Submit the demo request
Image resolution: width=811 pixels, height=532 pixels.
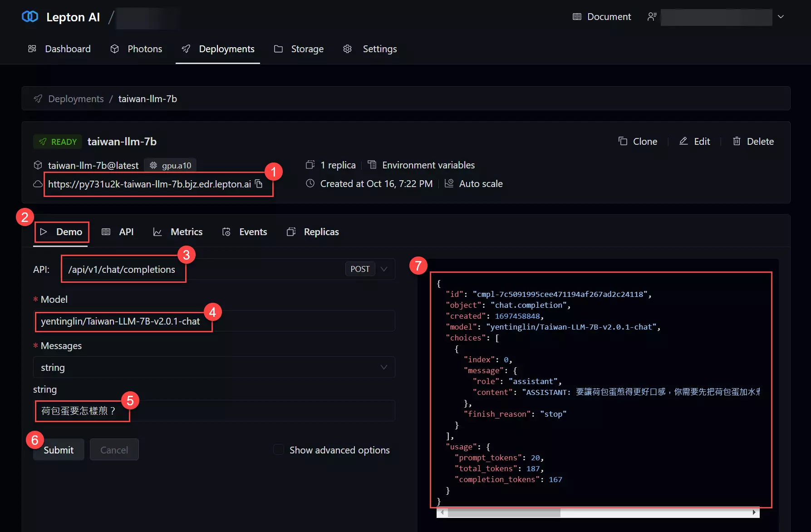[x=59, y=449]
